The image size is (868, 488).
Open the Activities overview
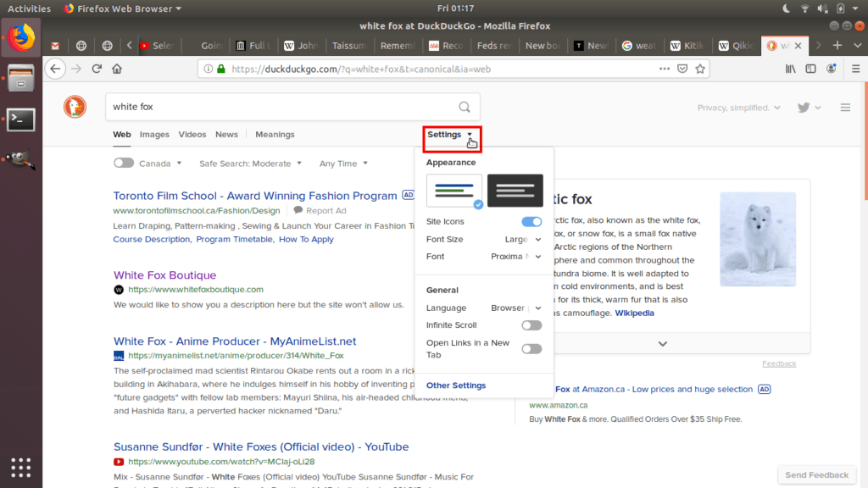tap(29, 8)
